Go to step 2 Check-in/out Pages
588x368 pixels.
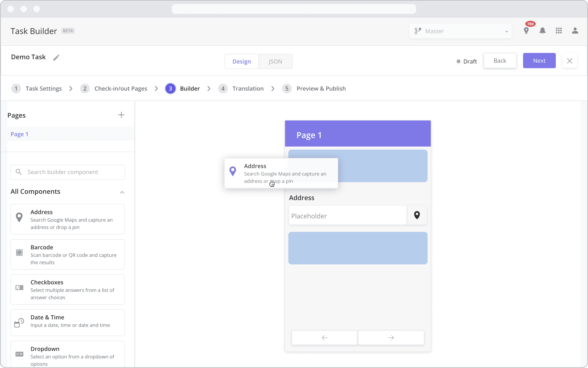point(114,89)
